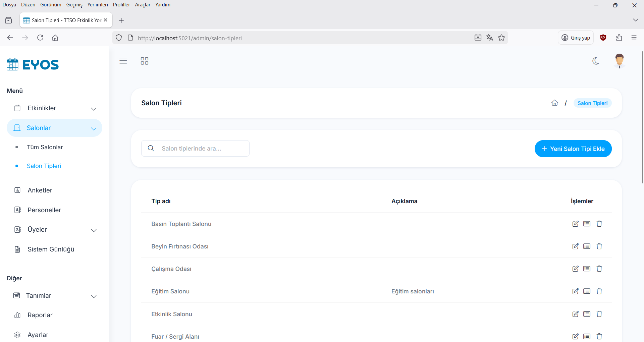Click the Salon Tipleri breadcrumb link
Screen dimensions: 644x342
pos(592,103)
